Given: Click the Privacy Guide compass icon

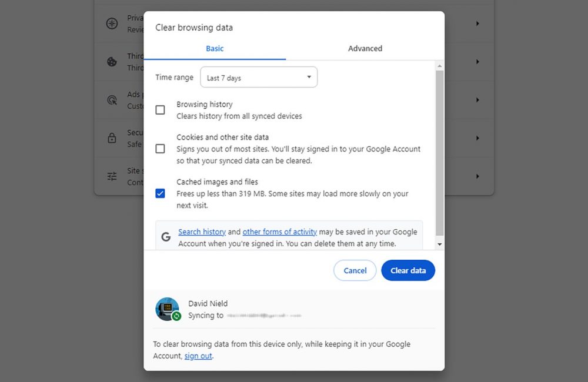Looking at the screenshot, I should click(x=112, y=24).
